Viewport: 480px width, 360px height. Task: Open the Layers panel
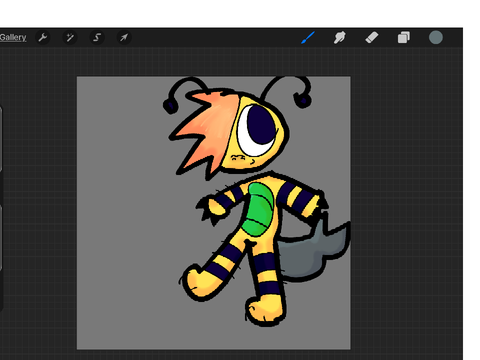(x=404, y=37)
